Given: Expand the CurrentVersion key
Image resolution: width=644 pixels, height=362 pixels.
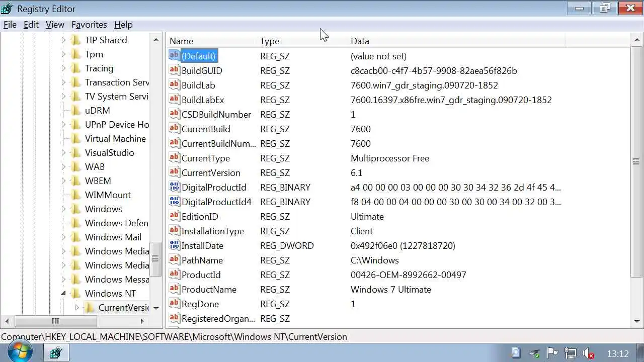Looking at the screenshot, I should 77,307.
